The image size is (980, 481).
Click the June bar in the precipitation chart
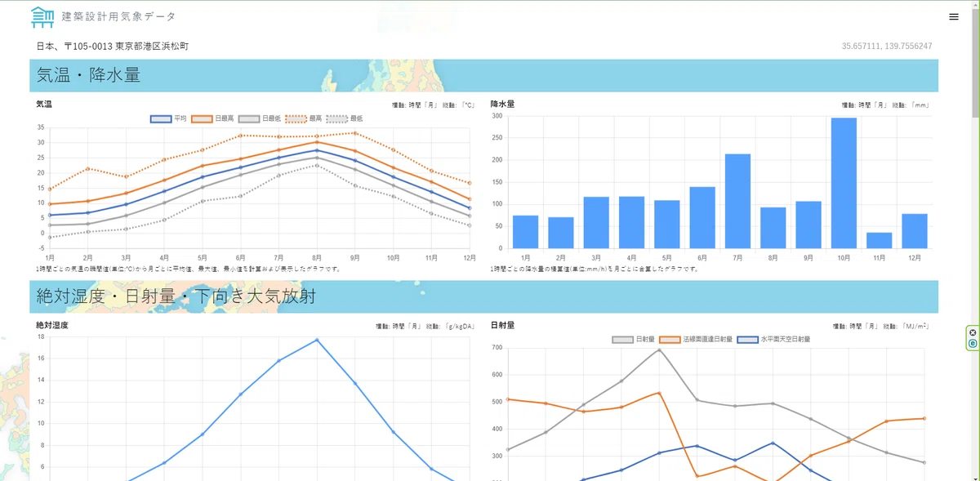click(x=702, y=217)
